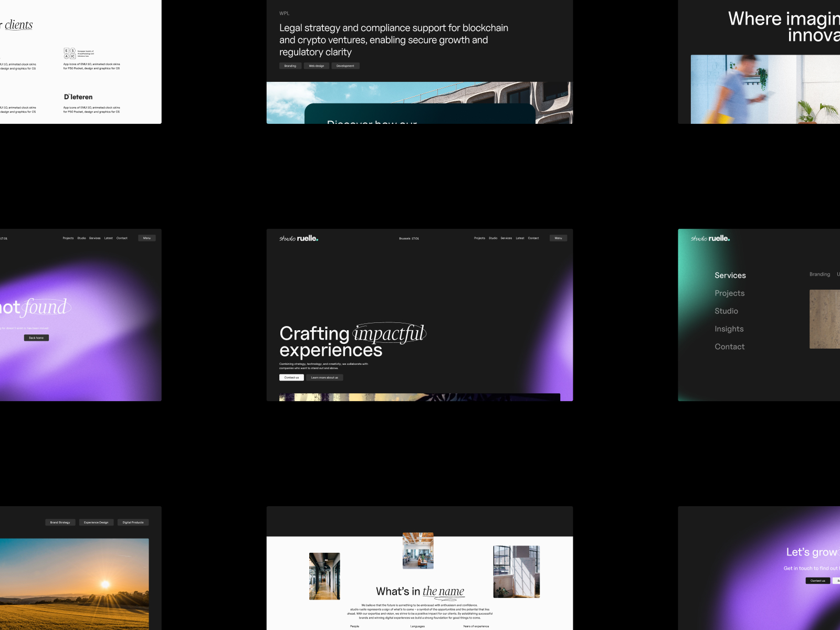This screenshot has width=840, height=630.
Task: Click the Menu button on the homepage card
Action: pos(558,238)
